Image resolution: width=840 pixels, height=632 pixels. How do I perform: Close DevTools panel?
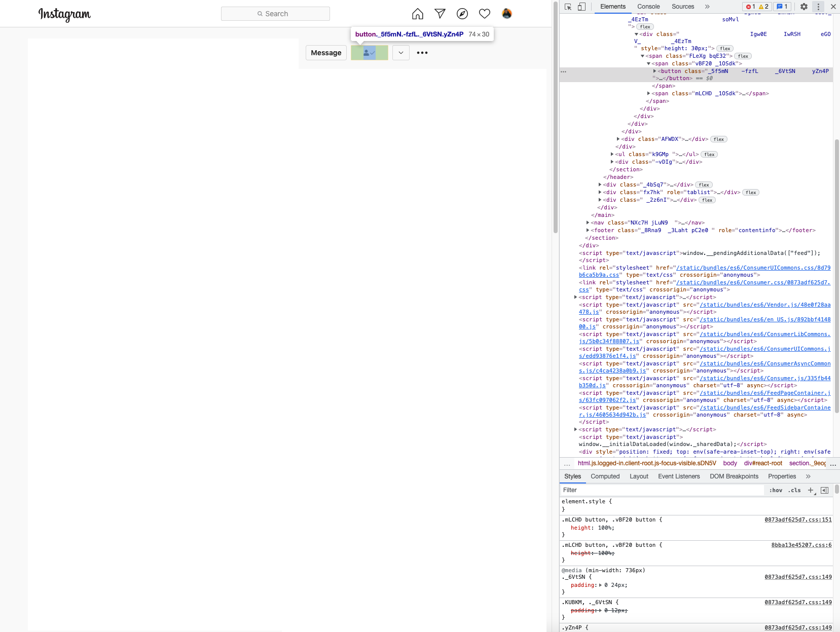(833, 7)
